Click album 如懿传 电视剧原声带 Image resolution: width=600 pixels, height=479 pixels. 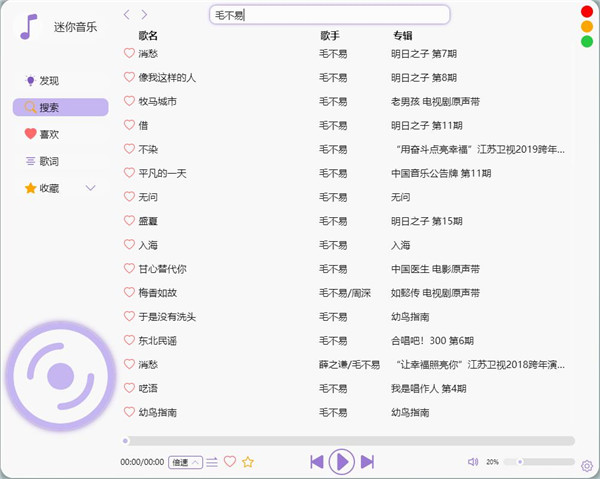tap(435, 293)
